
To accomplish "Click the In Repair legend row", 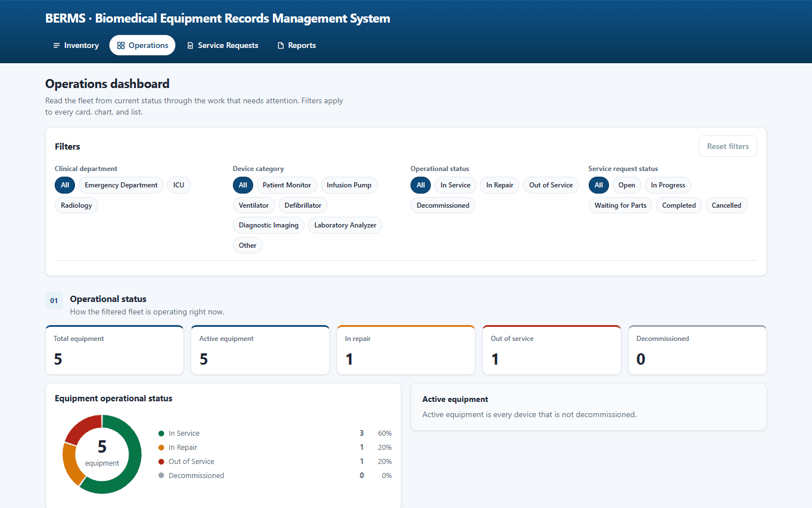I will pos(275,448).
